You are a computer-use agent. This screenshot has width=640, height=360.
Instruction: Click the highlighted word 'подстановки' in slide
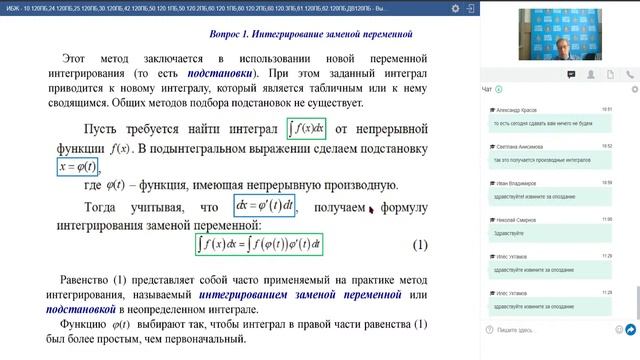pyautogui.click(x=220, y=73)
